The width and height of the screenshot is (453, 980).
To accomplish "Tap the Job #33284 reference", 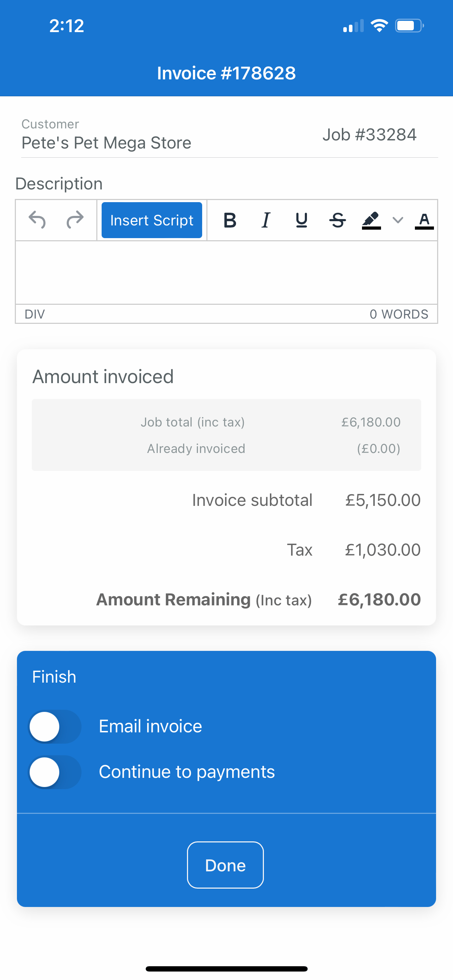I will pos(370,135).
